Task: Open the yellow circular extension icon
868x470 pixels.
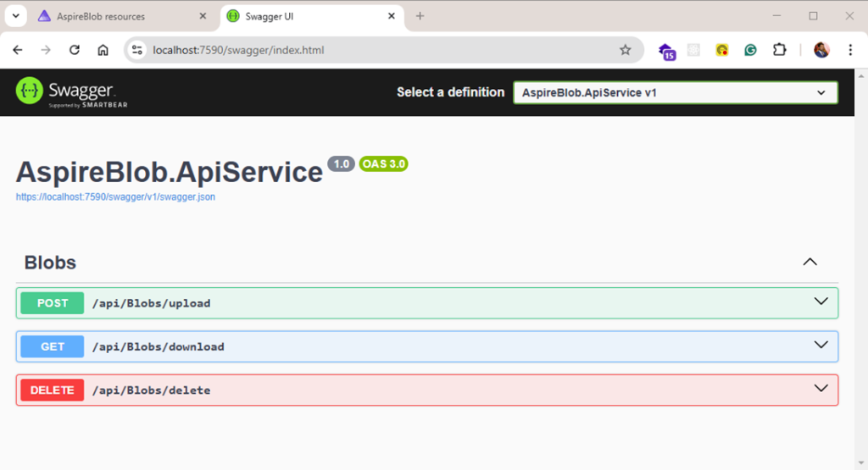Action: click(x=722, y=50)
